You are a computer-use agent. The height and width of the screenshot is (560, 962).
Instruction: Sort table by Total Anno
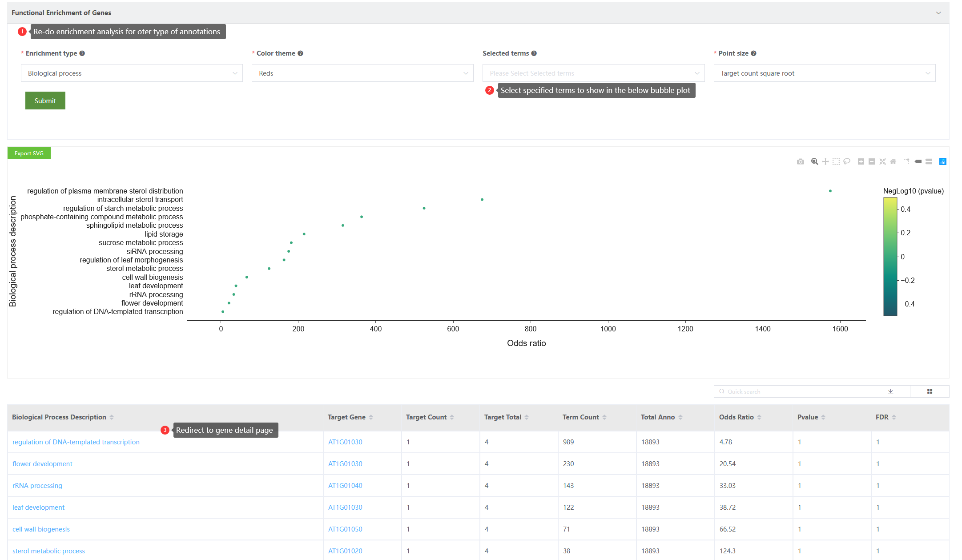point(680,417)
